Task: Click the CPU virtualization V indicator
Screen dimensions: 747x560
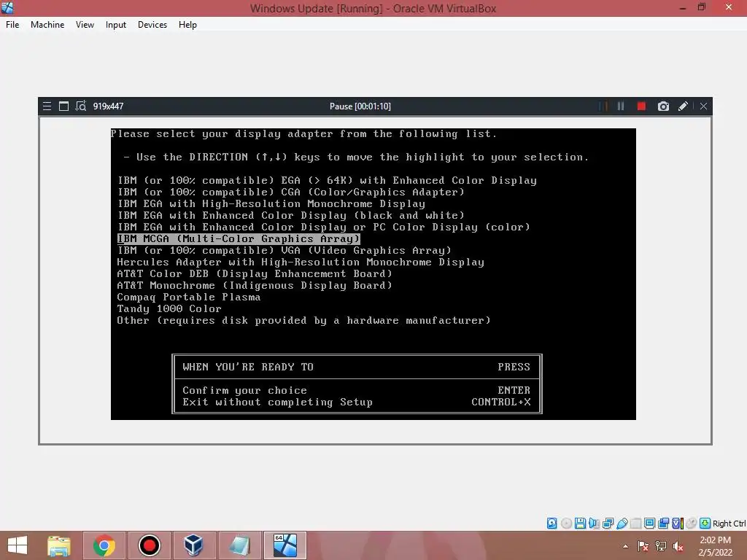Action: point(678,524)
